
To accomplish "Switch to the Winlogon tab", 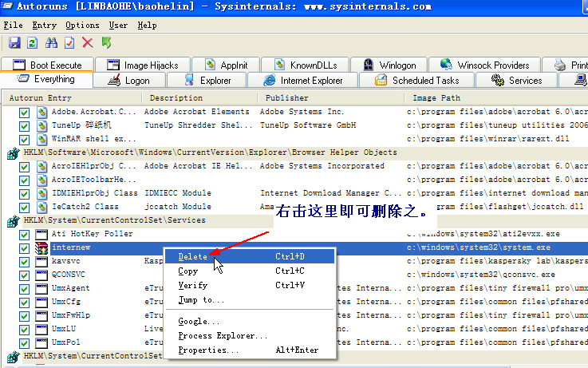I will point(389,65).
